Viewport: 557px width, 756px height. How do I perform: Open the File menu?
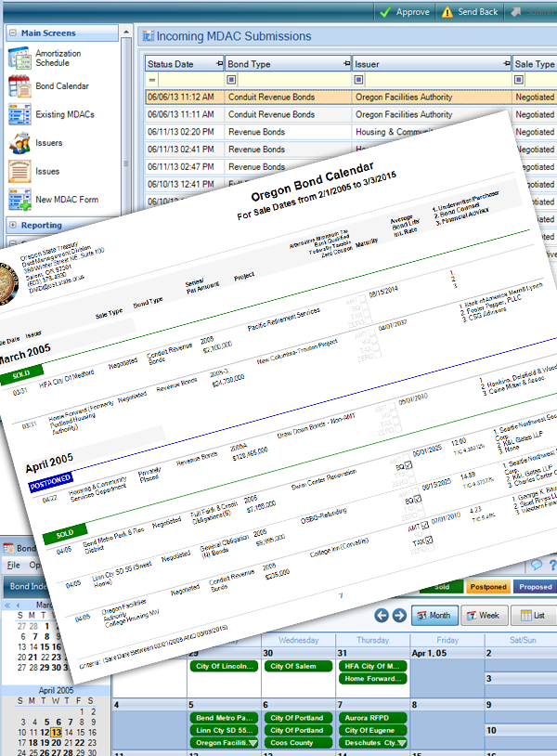[x=14, y=565]
